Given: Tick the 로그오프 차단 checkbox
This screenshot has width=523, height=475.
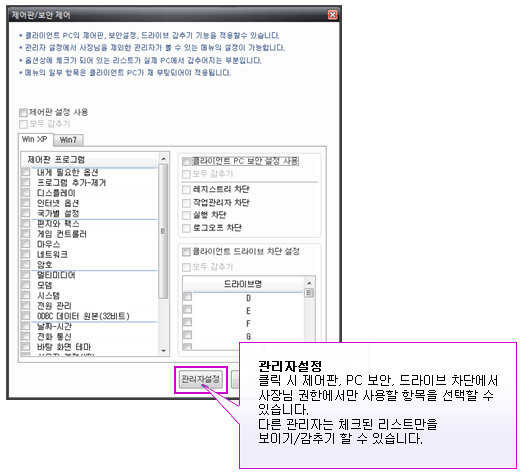Looking at the screenshot, I should 186,228.
